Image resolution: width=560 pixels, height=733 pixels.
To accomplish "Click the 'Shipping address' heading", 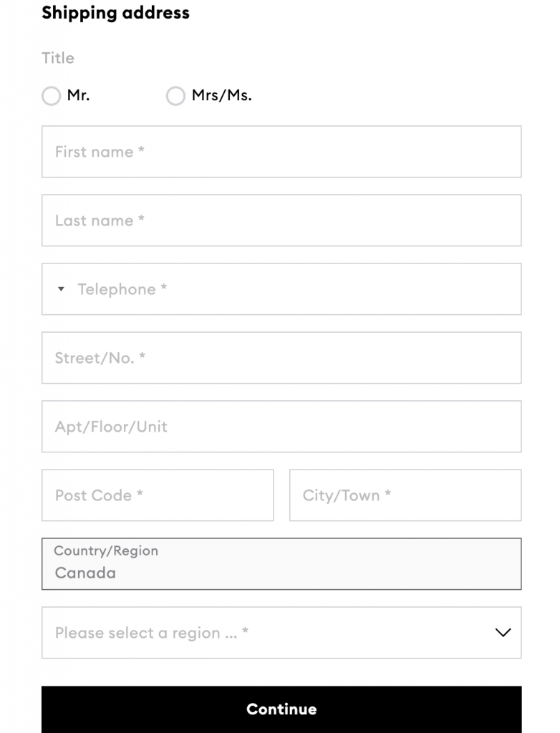I will (x=115, y=13).
